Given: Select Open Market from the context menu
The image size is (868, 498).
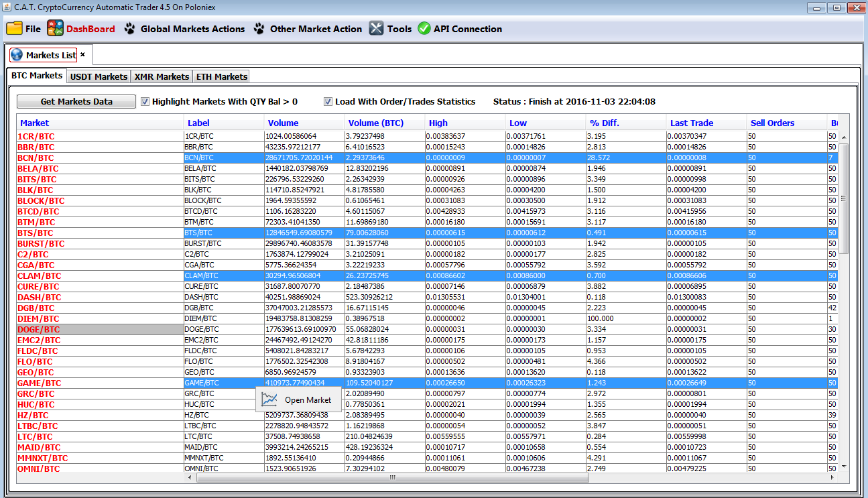Looking at the screenshot, I should pyautogui.click(x=308, y=400).
